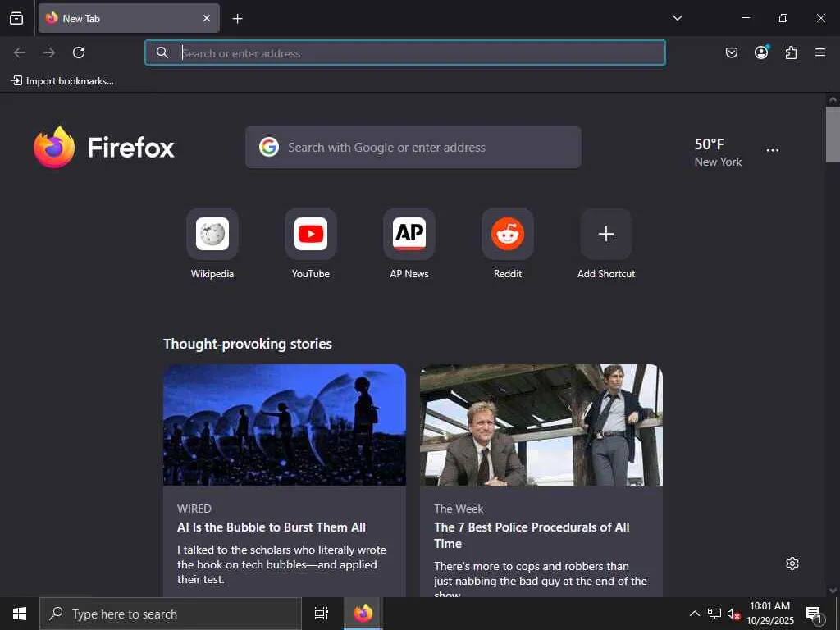Open Save to Pocket icon
Viewport: 840px width, 630px height.
click(732, 52)
